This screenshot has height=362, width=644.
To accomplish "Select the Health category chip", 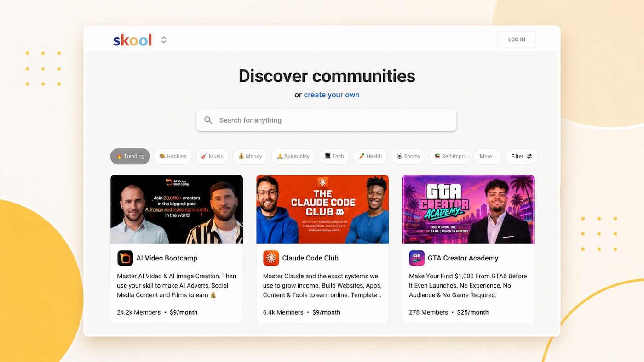I will 370,156.
